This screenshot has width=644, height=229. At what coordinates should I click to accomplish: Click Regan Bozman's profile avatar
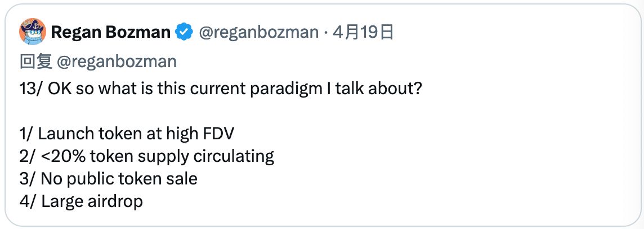click(32, 32)
